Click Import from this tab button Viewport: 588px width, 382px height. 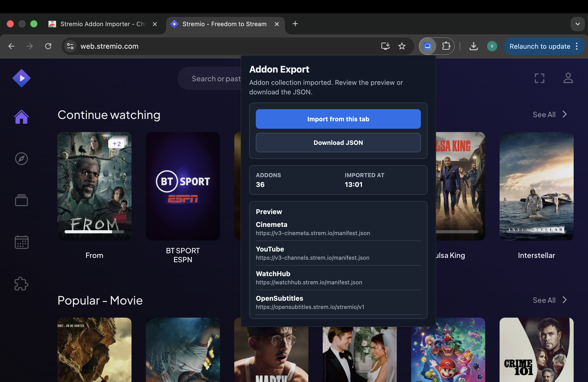coord(338,119)
